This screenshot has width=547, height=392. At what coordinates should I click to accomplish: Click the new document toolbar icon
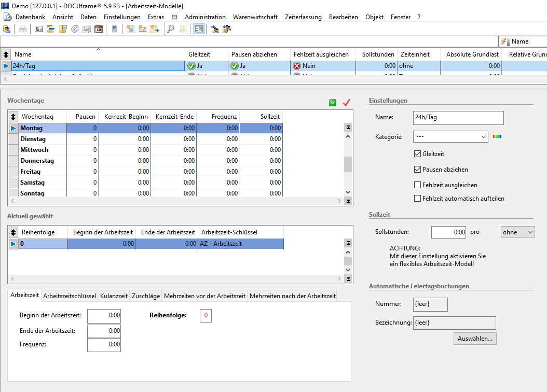click(x=130, y=29)
